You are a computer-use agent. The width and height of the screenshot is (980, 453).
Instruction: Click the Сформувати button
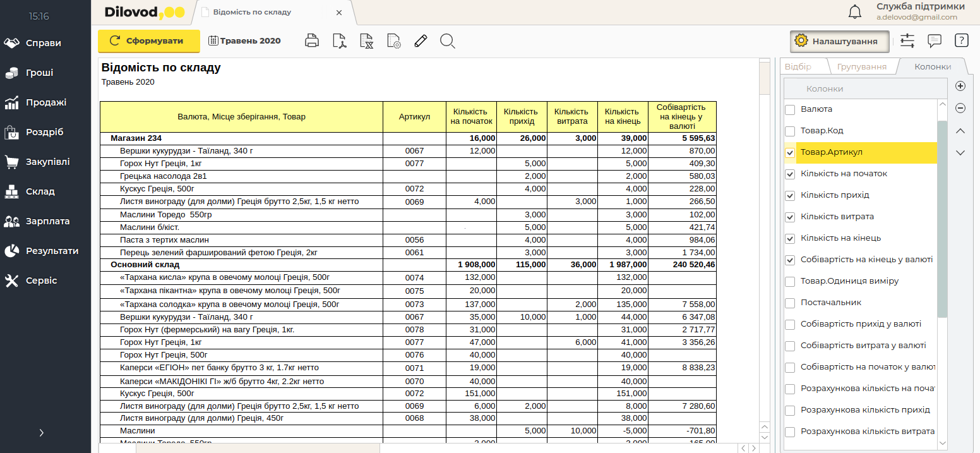click(148, 41)
